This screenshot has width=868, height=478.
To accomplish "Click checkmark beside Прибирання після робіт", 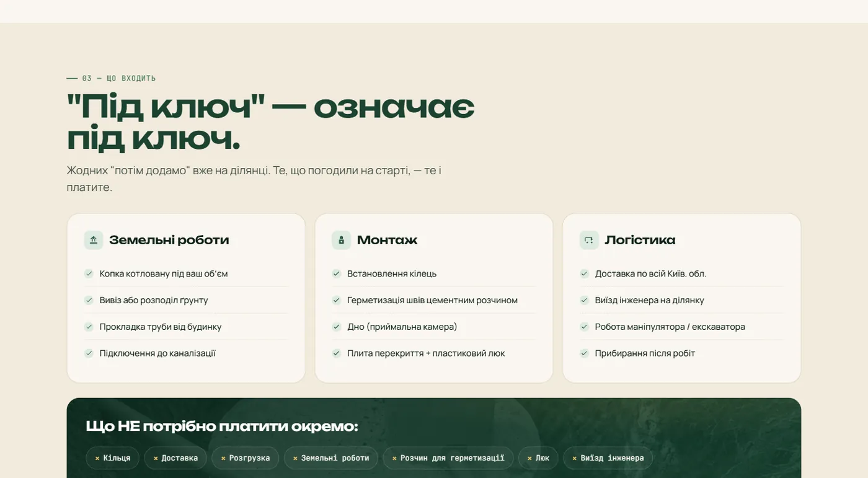I will click(x=584, y=353).
